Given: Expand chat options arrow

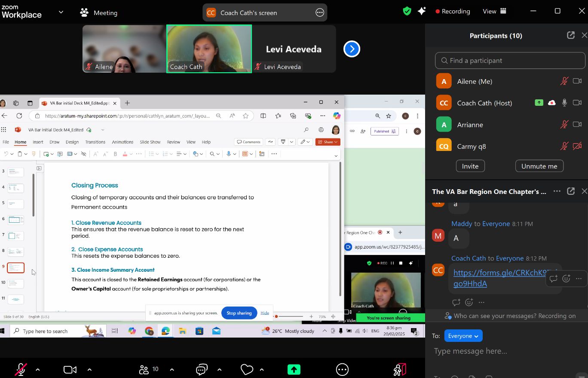Looking at the screenshot, I should 220,369.
